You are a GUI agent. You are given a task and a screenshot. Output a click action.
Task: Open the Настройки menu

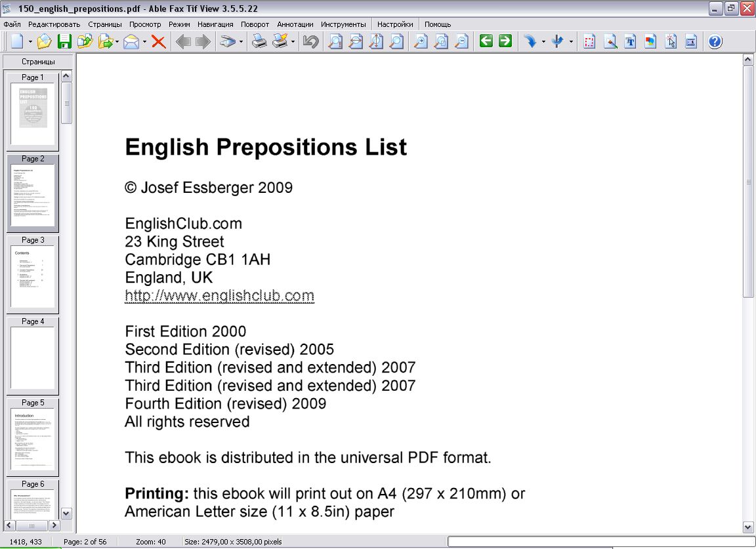point(395,24)
